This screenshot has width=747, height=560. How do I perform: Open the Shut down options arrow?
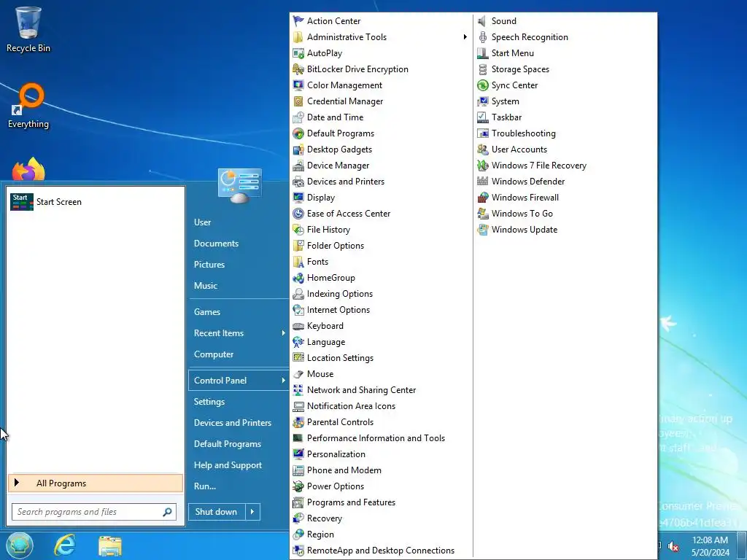[252, 512]
